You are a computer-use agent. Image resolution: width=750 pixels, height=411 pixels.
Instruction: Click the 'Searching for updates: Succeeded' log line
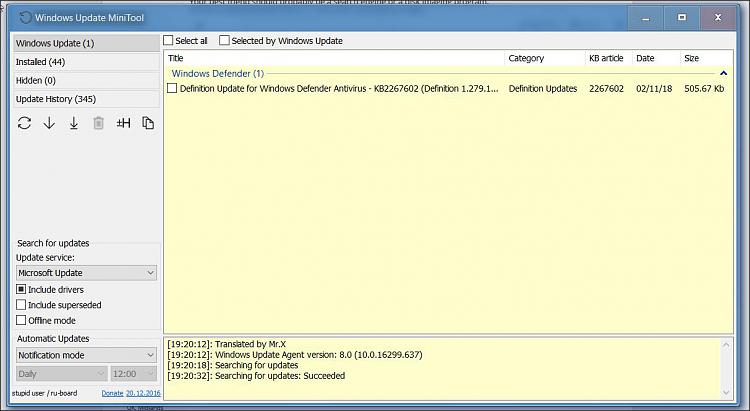(256, 376)
